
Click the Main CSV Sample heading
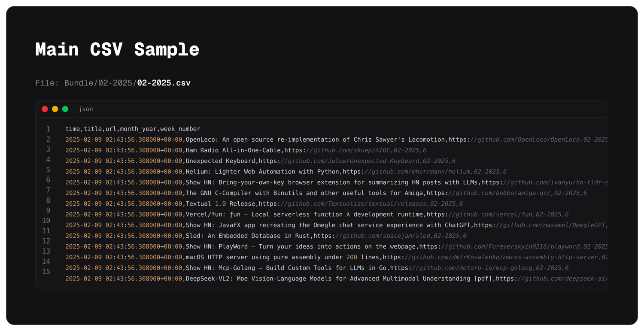point(117,49)
